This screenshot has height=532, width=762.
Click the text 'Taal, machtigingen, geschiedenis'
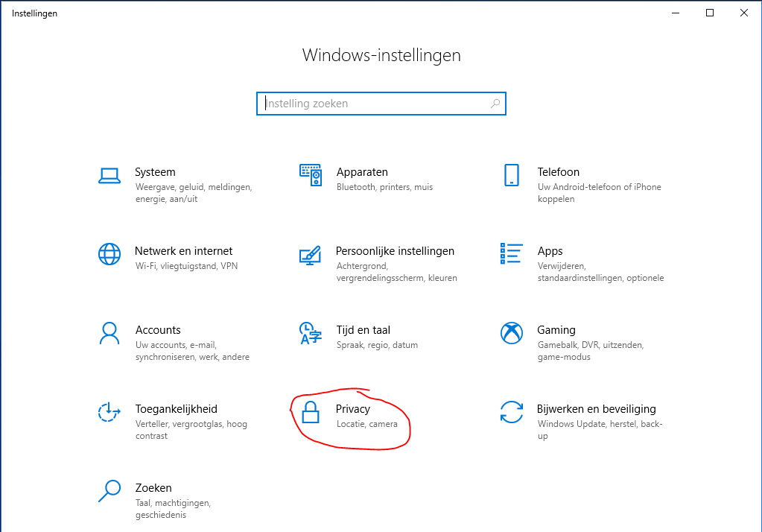coord(173,509)
